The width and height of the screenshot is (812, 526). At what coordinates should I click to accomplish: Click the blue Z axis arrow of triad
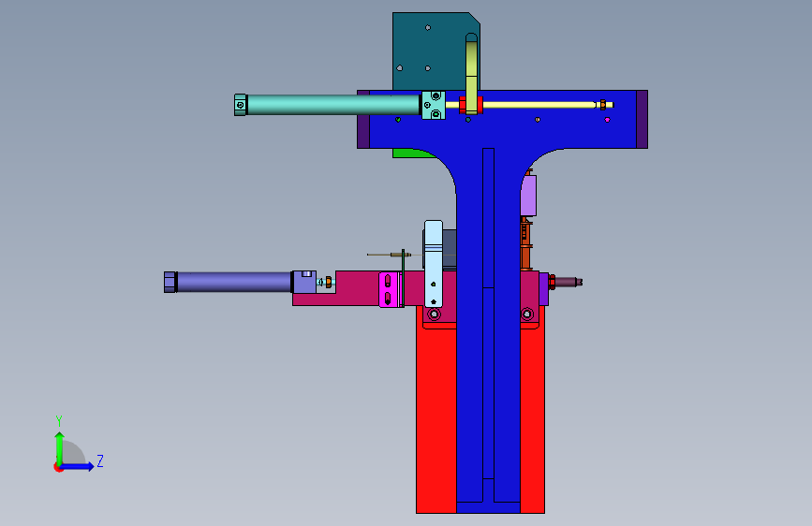tap(78, 466)
